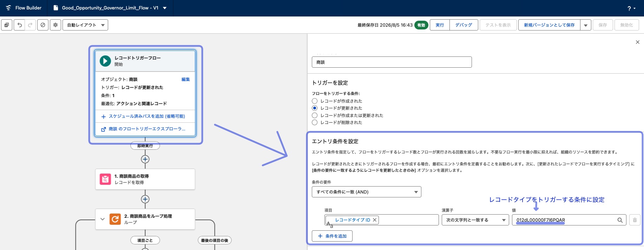Open 商談のフロートリガーエクスプローラ link
This screenshot has height=250, width=644.
147,129
